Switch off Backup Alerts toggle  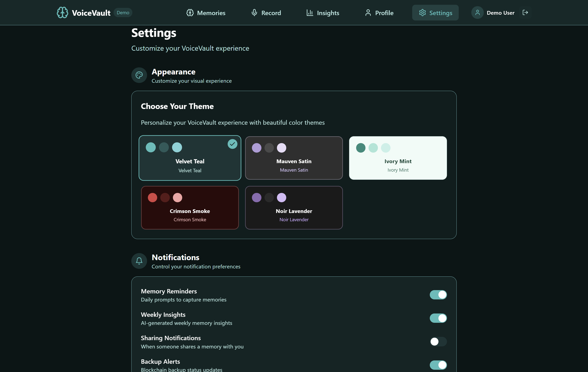tap(438, 365)
